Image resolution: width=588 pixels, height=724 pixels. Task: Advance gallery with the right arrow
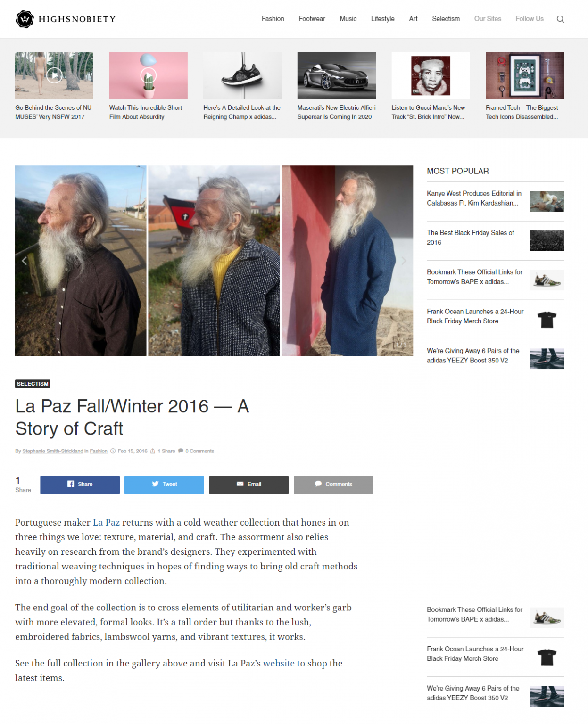(404, 261)
